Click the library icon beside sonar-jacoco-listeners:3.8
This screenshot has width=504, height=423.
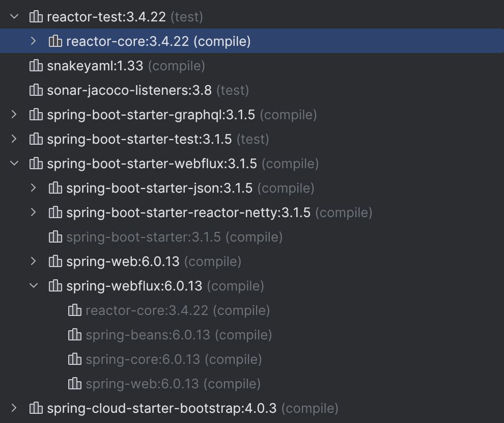tap(36, 90)
